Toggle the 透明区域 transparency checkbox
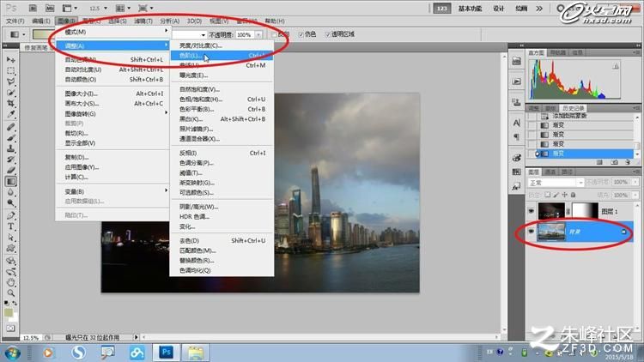644x362 pixels. coord(328,34)
